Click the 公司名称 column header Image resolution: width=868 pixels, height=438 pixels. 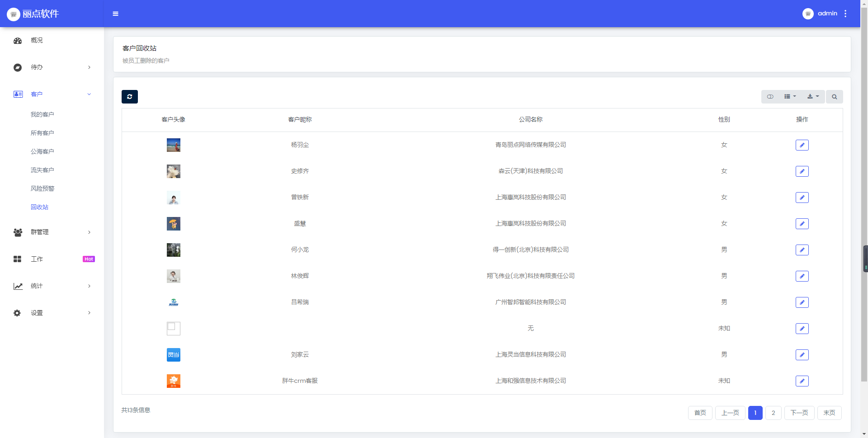531,119
